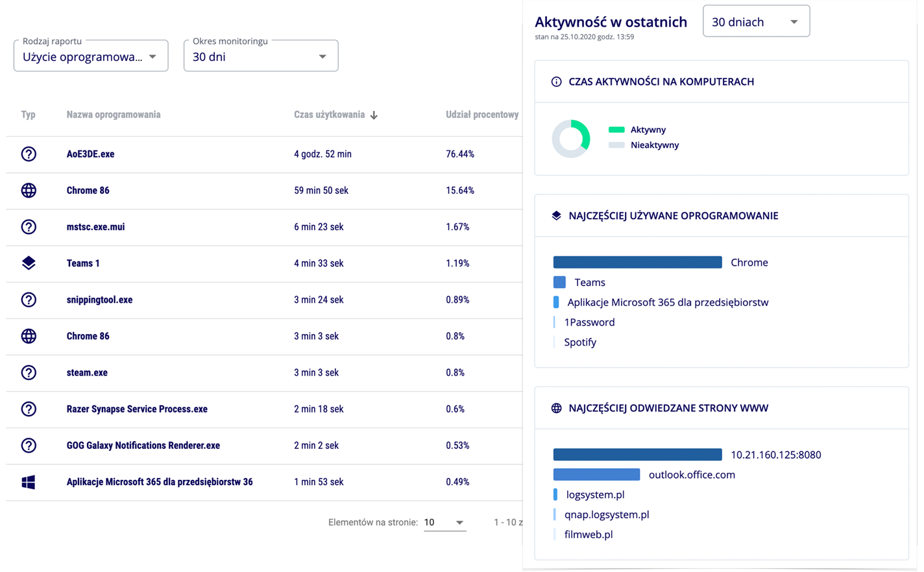Click the 4 godz. 52 min usage value
The width and height of the screenshot is (924, 572).
[x=322, y=154]
